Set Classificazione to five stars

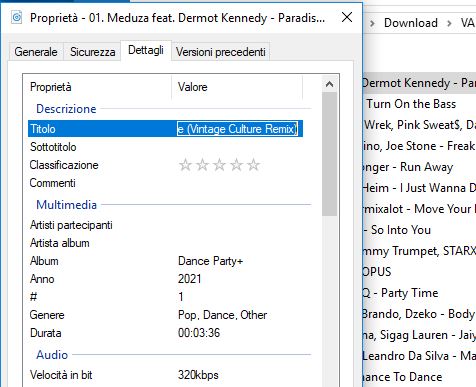pyautogui.click(x=253, y=165)
